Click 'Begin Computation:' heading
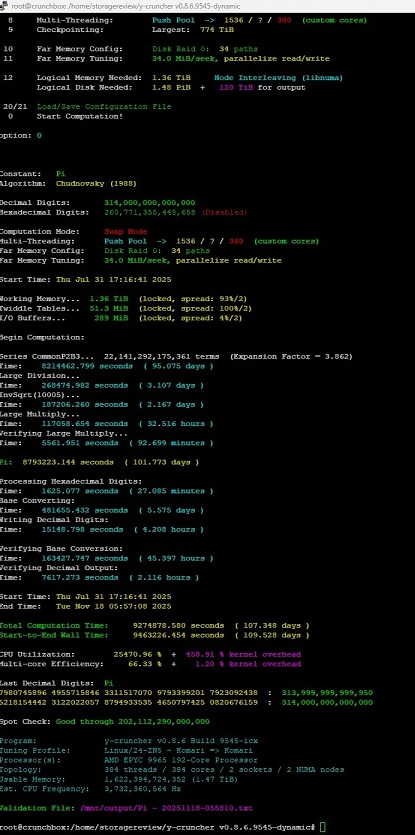This screenshot has width=415, height=835. click(42, 338)
